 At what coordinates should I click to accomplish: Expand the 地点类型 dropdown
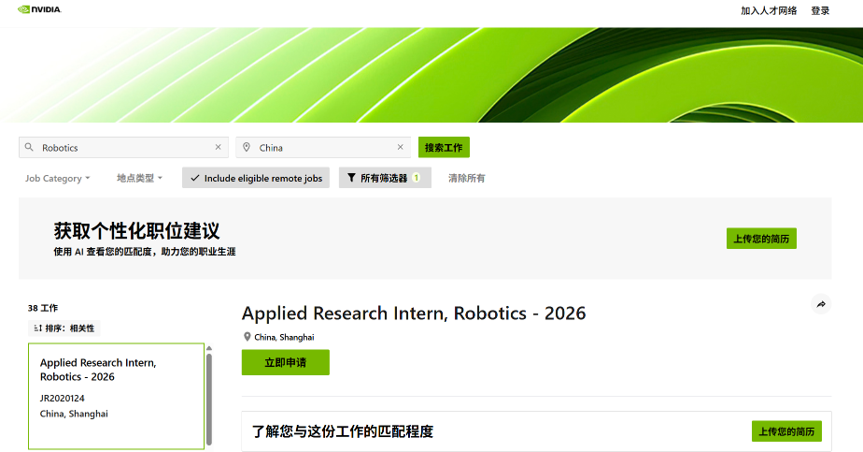coord(139,178)
